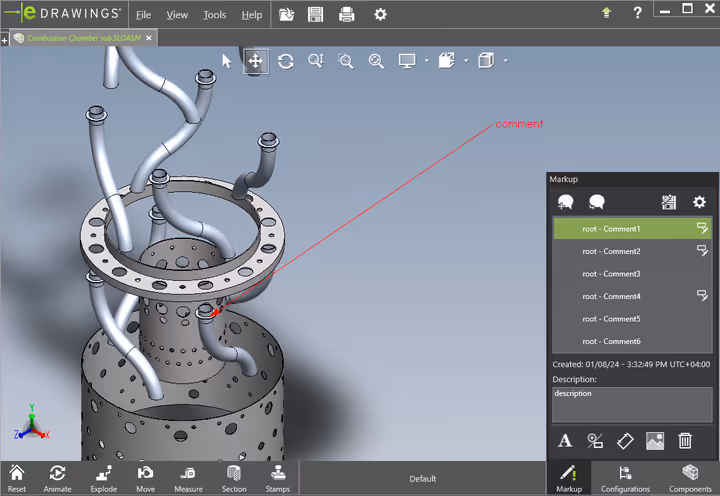This screenshot has height=496, width=720.
Task: Select the Text markup tool (A)
Action: coord(565,441)
